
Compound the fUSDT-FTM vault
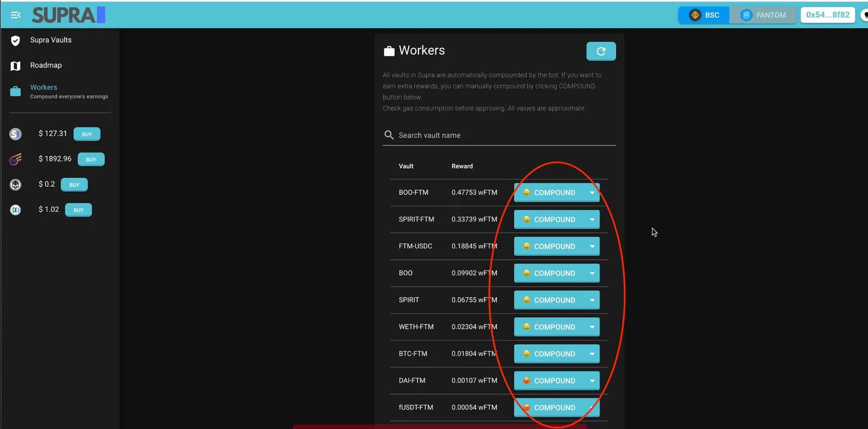549,408
